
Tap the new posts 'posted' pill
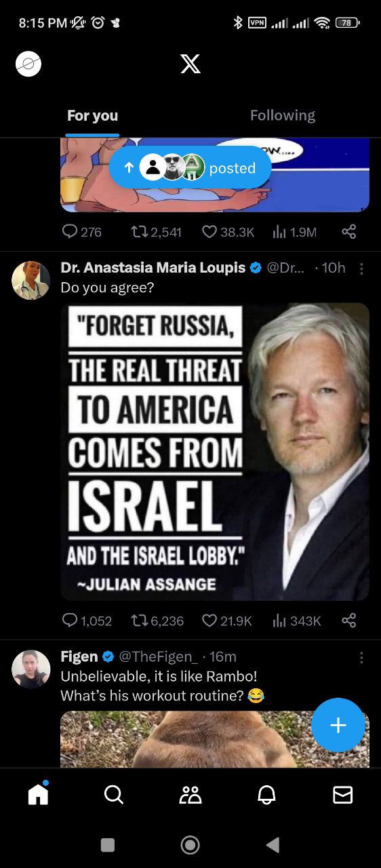[x=190, y=167]
